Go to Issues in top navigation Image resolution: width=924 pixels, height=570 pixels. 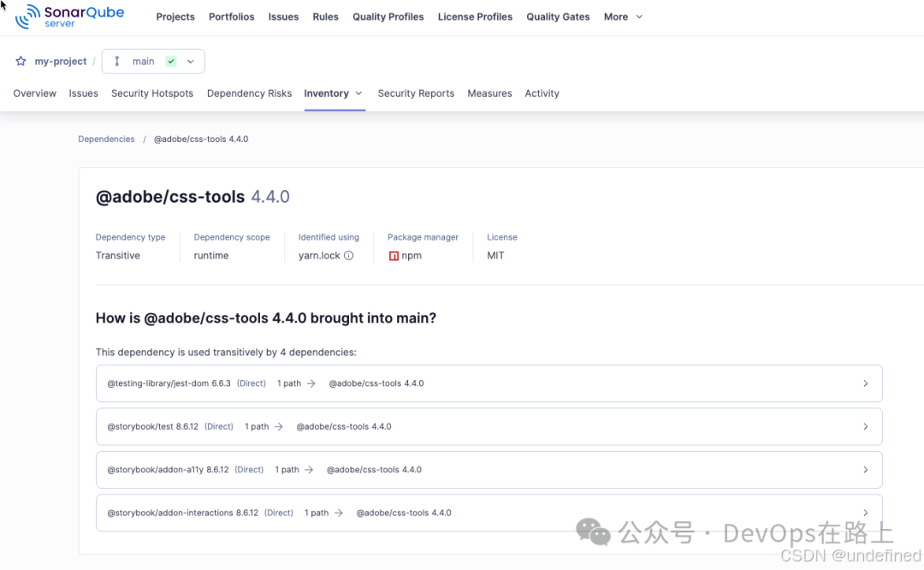pos(283,16)
